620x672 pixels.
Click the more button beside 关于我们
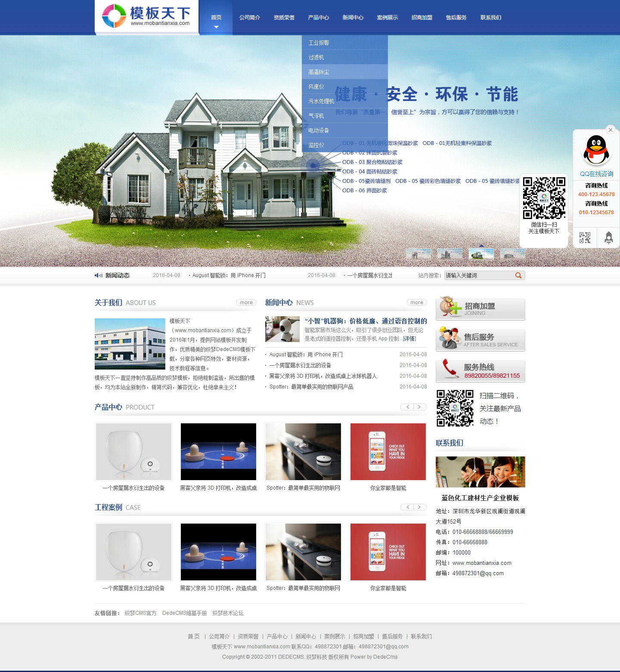(246, 302)
